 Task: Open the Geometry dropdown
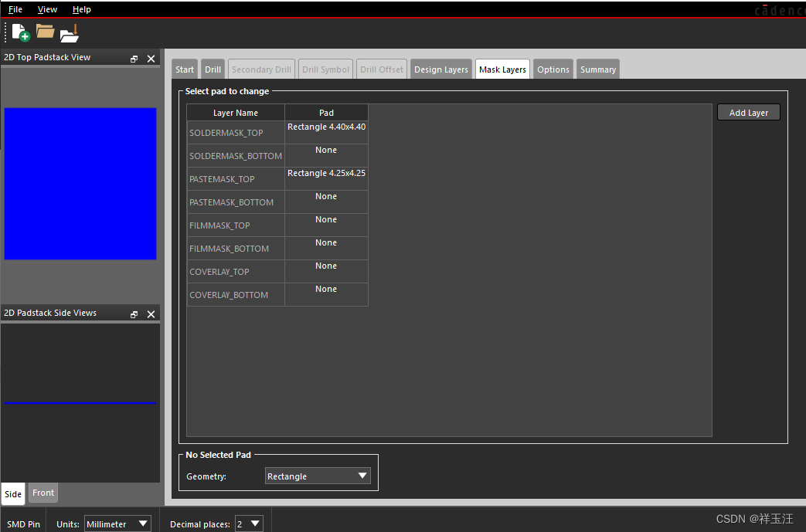pos(318,476)
